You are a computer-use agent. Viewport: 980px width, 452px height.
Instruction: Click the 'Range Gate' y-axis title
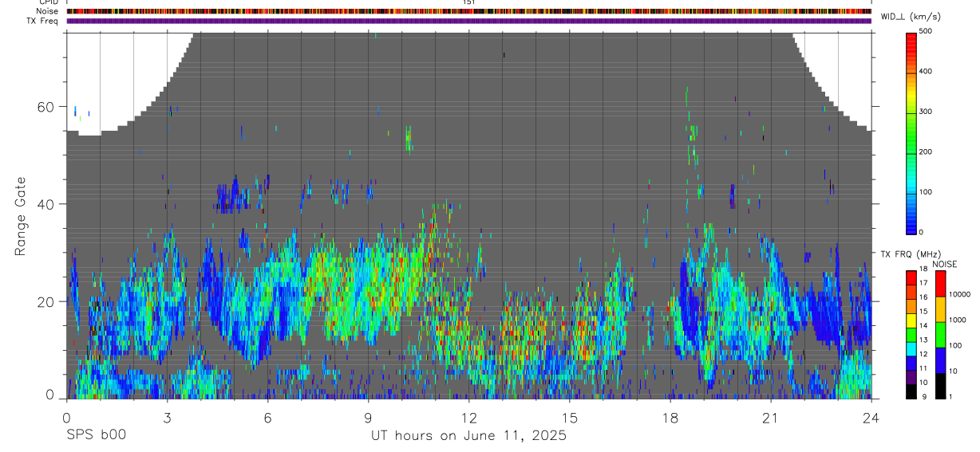[20, 215]
